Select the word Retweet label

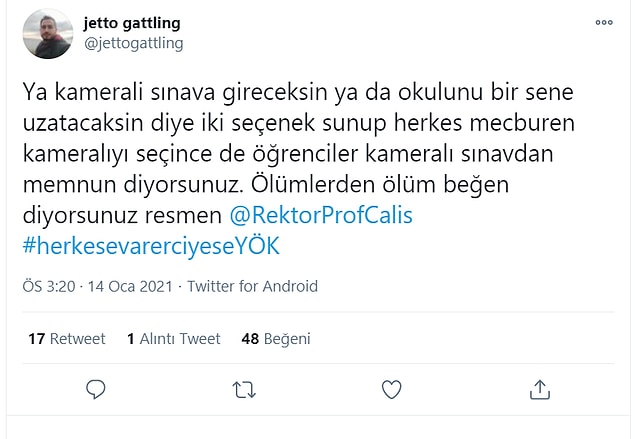point(77,339)
